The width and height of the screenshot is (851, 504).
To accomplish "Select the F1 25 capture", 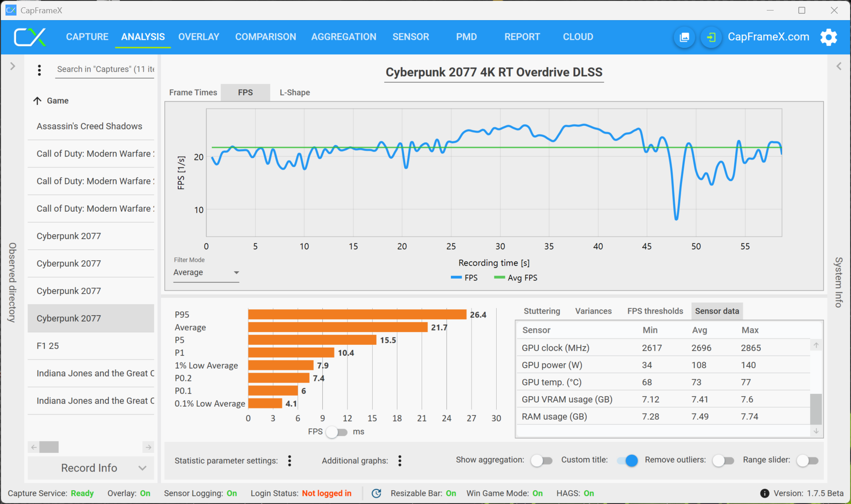I will click(x=91, y=346).
